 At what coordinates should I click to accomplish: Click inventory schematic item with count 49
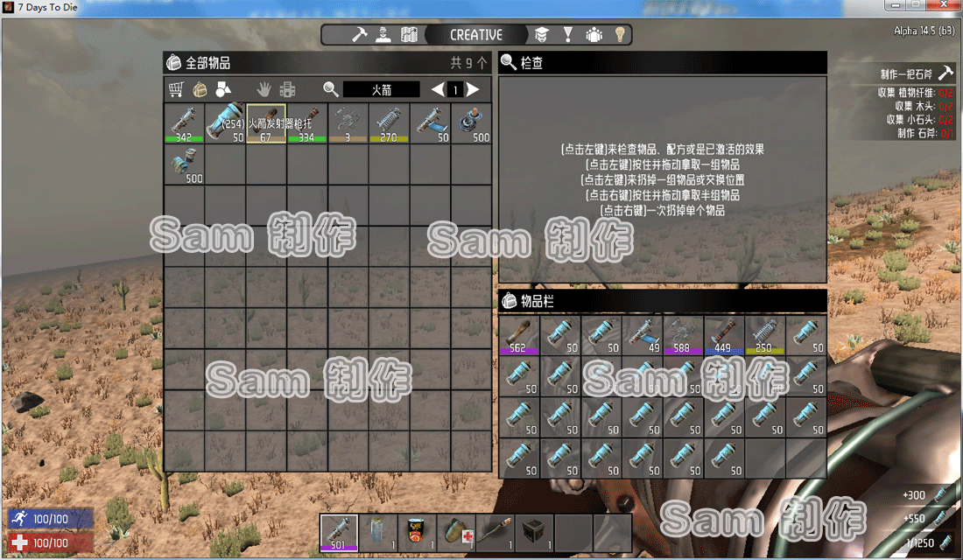click(x=642, y=334)
